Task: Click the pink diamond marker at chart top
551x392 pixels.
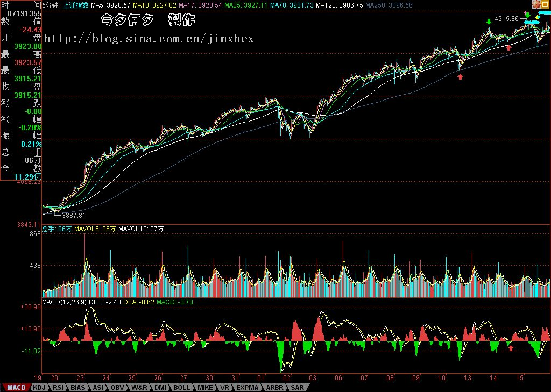Action: (x=526, y=12)
